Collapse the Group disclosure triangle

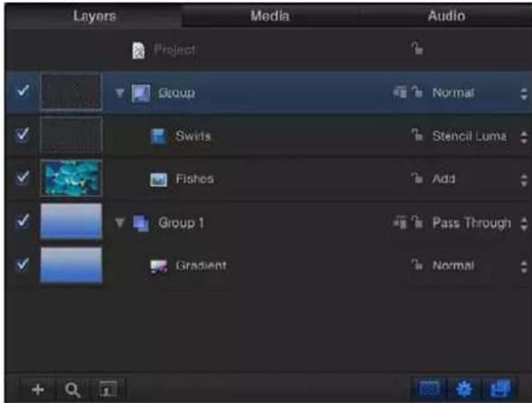[x=120, y=92]
